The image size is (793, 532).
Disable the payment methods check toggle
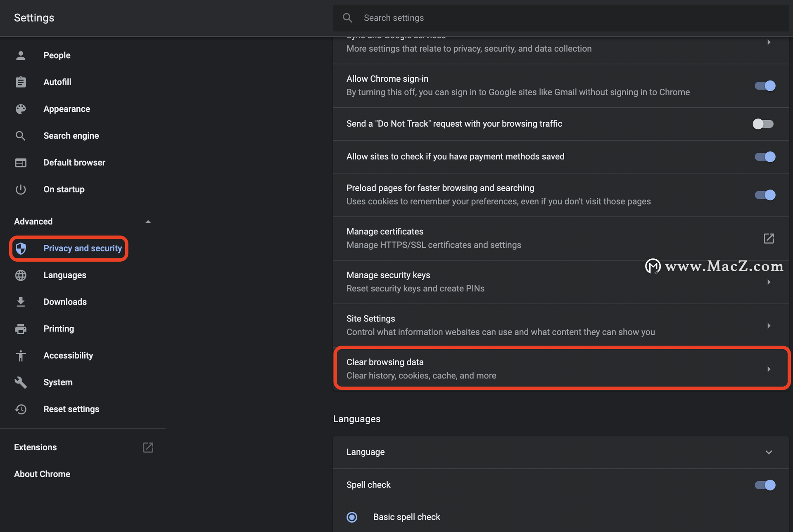click(x=765, y=157)
